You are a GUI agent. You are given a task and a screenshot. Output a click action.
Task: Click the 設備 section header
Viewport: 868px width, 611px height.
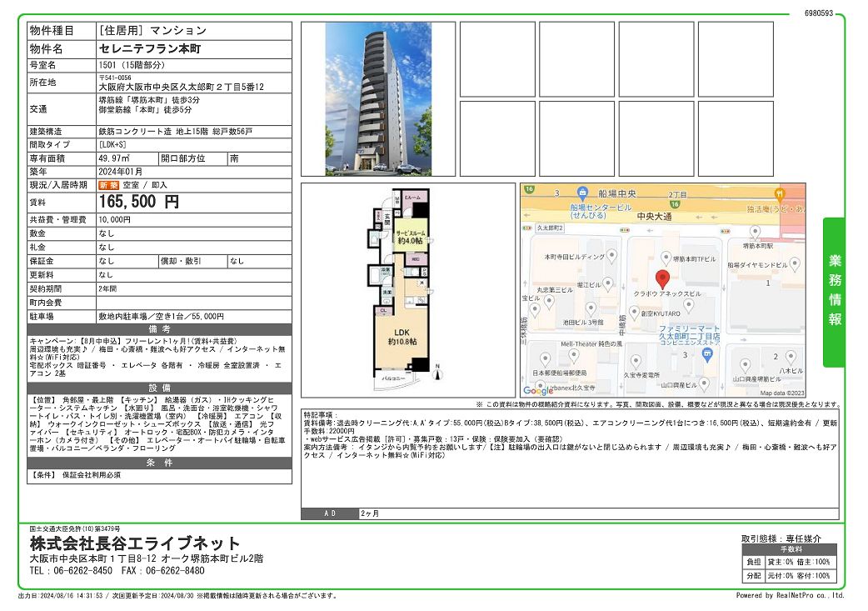tap(159, 388)
